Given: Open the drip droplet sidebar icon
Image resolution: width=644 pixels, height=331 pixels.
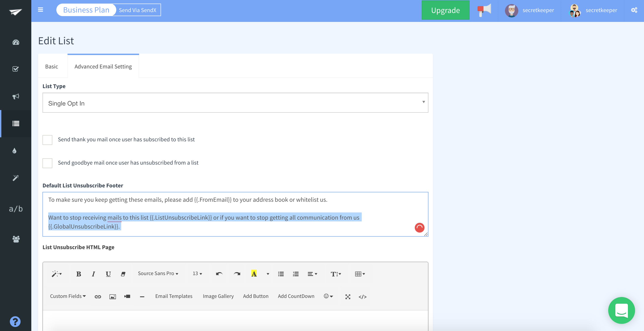Looking at the screenshot, I should (15, 151).
